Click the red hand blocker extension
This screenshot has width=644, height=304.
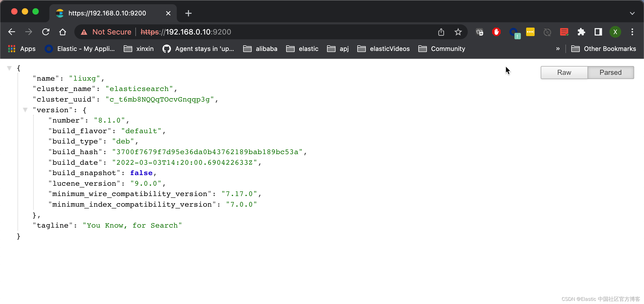pos(496,32)
